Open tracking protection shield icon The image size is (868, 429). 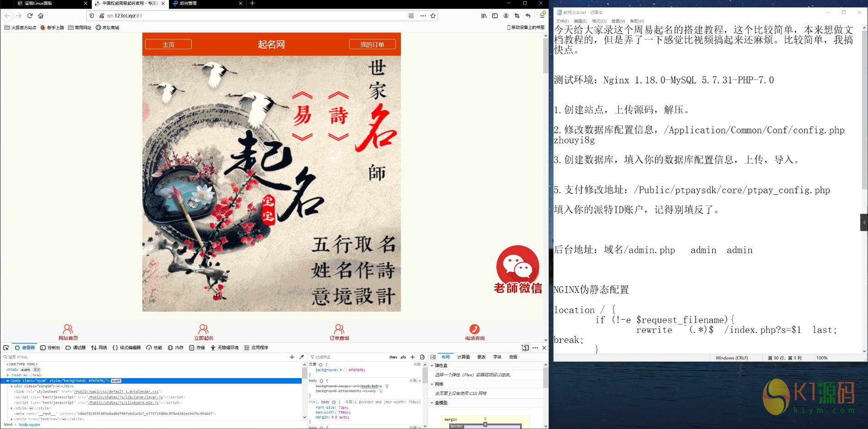[92, 16]
